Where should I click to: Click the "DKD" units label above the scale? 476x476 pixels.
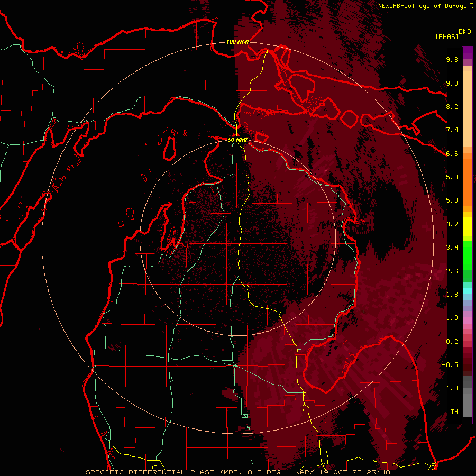point(465,32)
